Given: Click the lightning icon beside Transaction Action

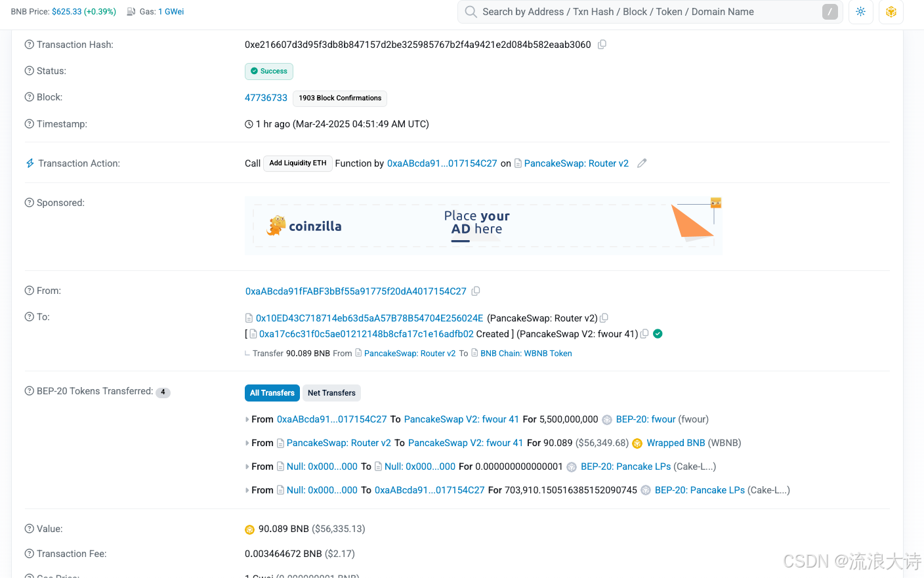Looking at the screenshot, I should (30, 163).
